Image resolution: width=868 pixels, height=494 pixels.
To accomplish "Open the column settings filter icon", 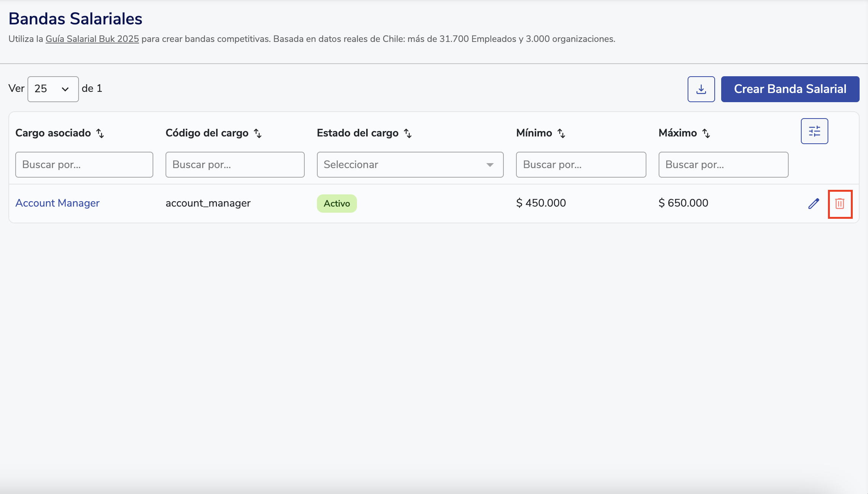I will click(x=814, y=131).
